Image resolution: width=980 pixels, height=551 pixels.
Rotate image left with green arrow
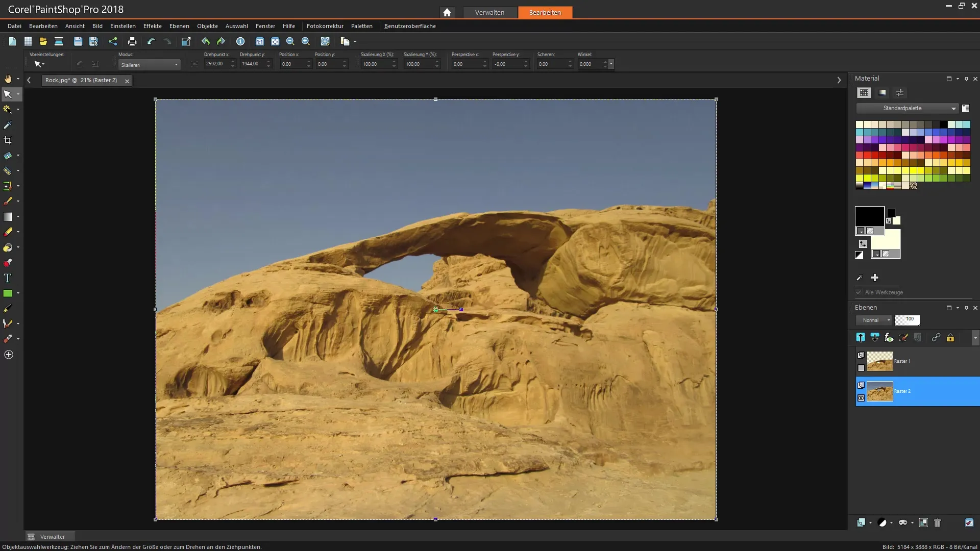click(206, 41)
